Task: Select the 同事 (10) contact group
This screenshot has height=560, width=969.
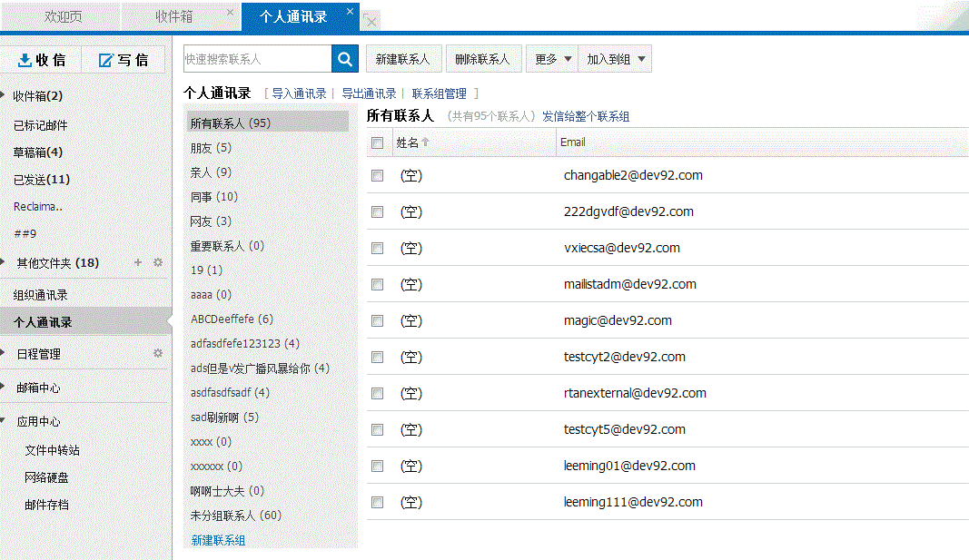Action: pos(213,197)
